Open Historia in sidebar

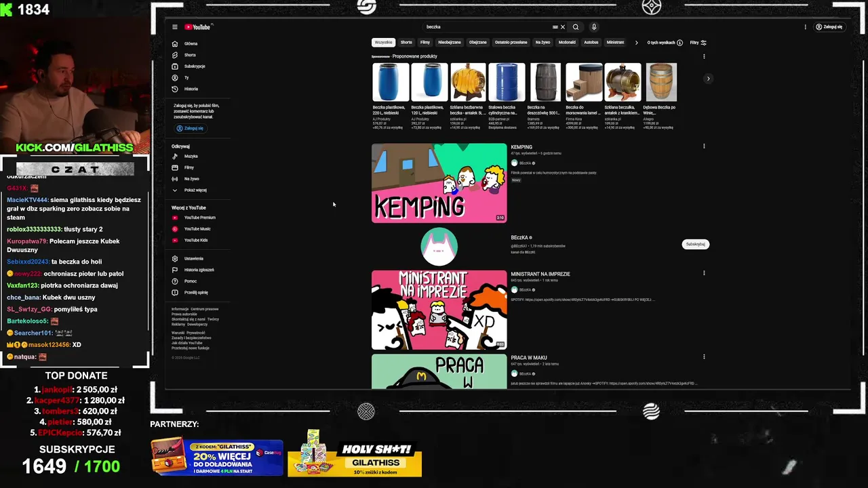tap(190, 89)
